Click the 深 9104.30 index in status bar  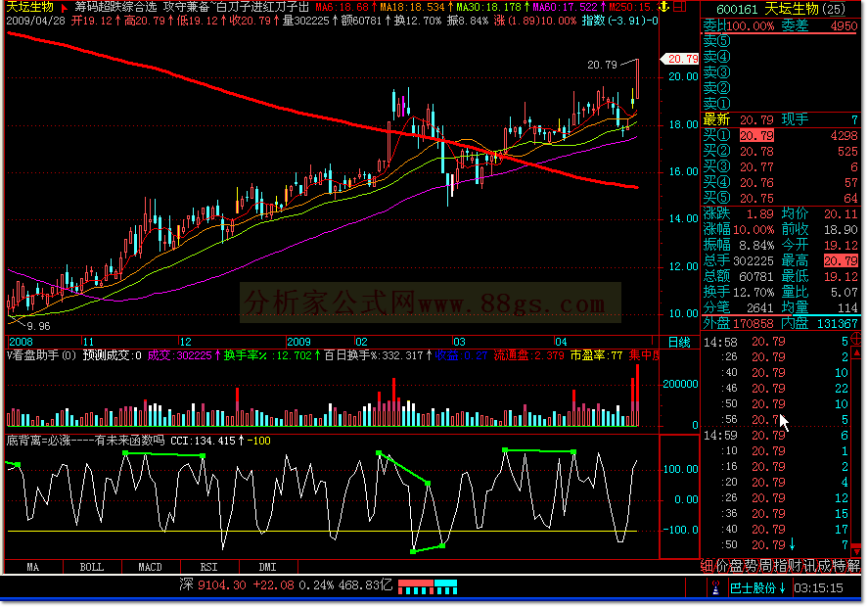click(x=212, y=584)
